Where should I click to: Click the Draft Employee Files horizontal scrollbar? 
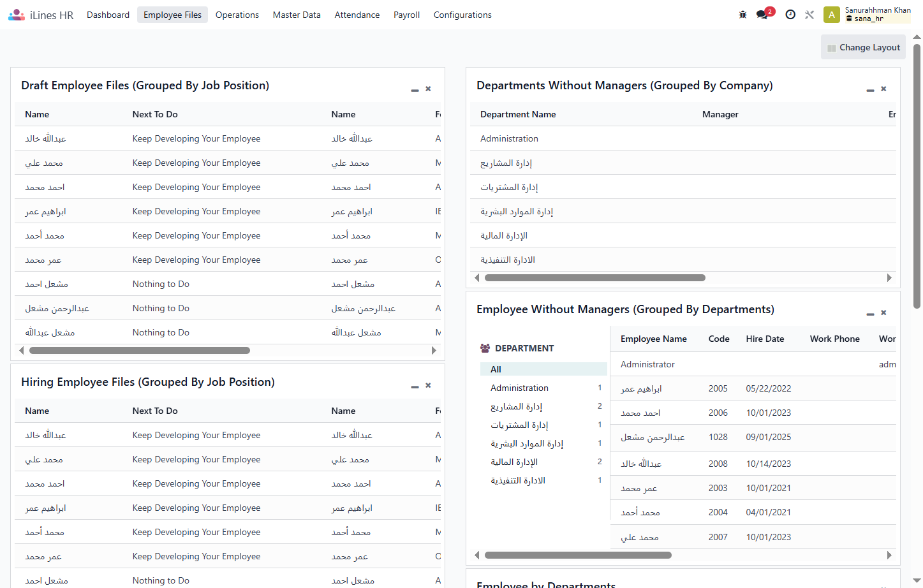140,350
